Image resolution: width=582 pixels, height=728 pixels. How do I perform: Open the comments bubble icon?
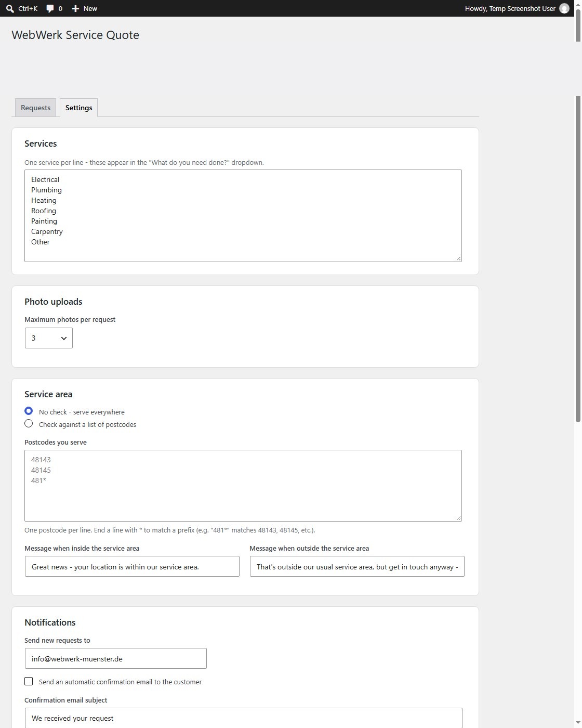(50, 8)
